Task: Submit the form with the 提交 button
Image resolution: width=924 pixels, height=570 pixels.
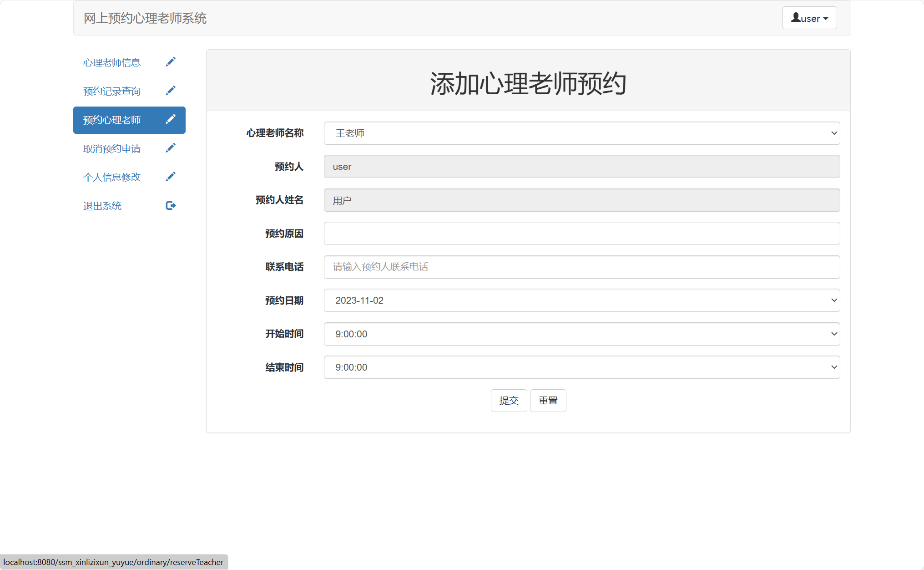Action: [x=509, y=400]
